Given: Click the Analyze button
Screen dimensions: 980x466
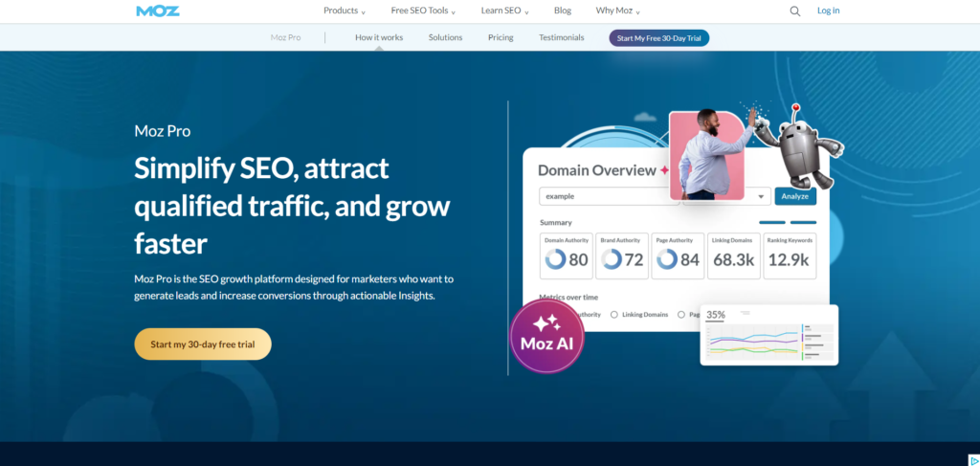Looking at the screenshot, I should coord(795,196).
